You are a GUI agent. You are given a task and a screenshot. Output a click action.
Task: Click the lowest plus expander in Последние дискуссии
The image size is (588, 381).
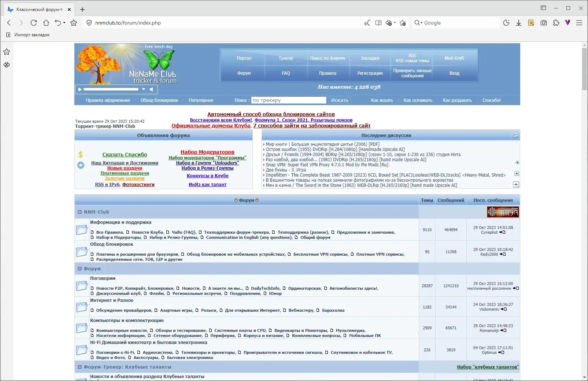[516, 184]
